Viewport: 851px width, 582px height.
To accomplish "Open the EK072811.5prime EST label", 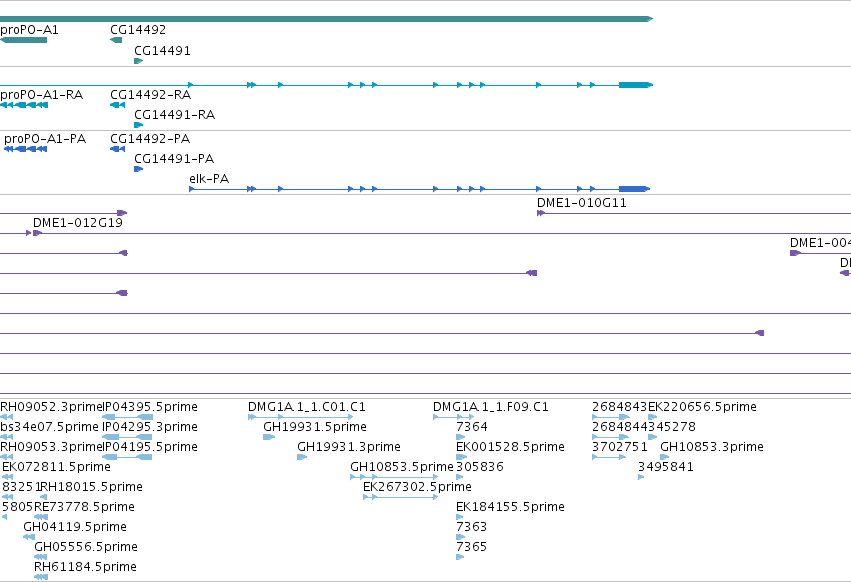I will (x=56, y=467).
